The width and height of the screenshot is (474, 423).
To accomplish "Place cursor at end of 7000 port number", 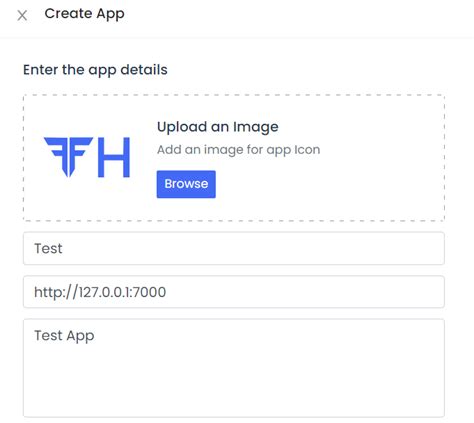I will tap(166, 292).
